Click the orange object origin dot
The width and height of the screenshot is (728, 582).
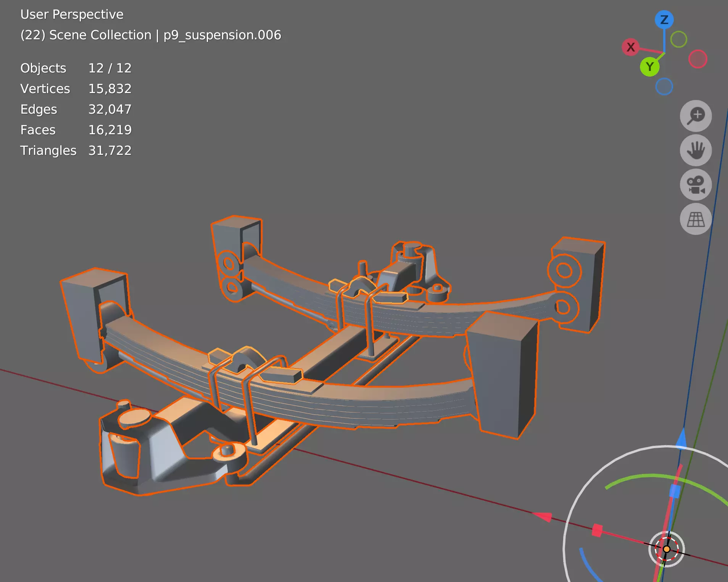667,549
